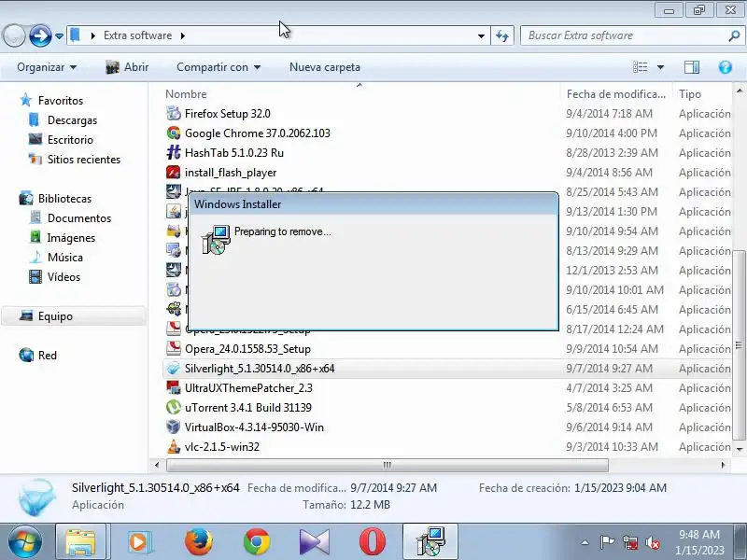Select Opera_24.0.1558.53_Setup file icon

pyautogui.click(x=174, y=348)
